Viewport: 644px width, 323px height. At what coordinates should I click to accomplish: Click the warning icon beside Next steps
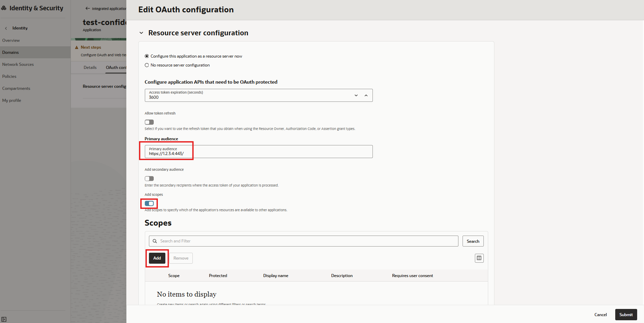click(x=77, y=47)
